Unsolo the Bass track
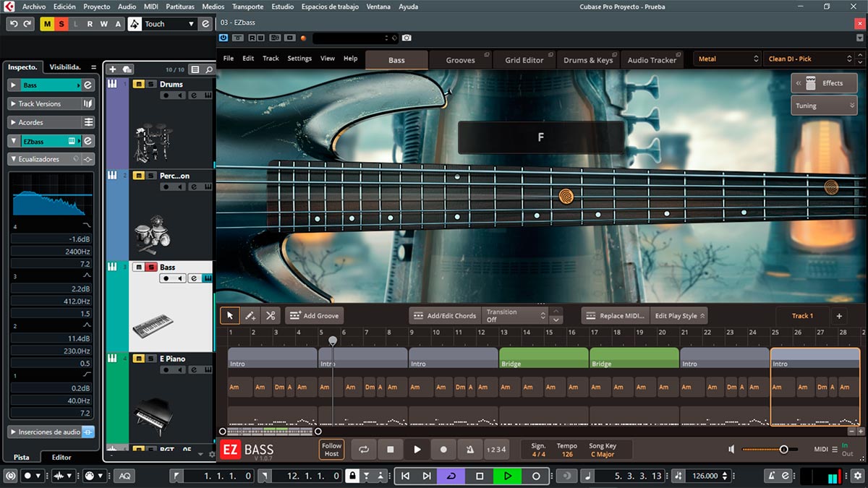The image size is (868, 488). coord(150,267)
